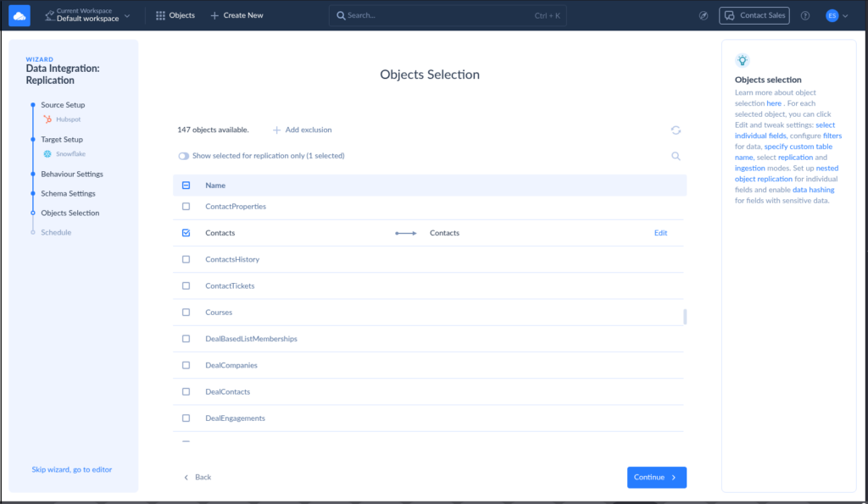868x504 pixels.
Task: Click Edit link for Contacts row
Action: [x=660, y=233]
